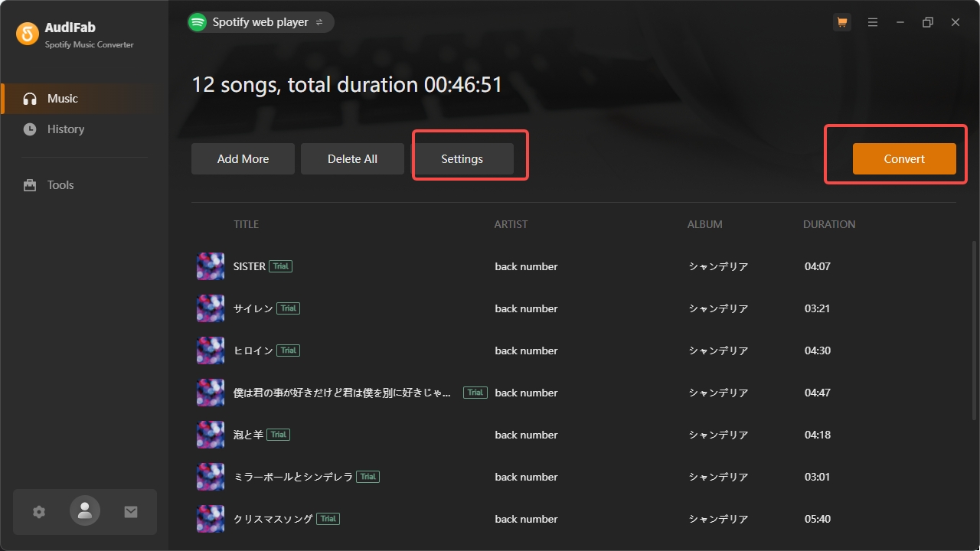Open the hamburger menu icon
Viewport: 980px width, 551px height.
point(873,22)
